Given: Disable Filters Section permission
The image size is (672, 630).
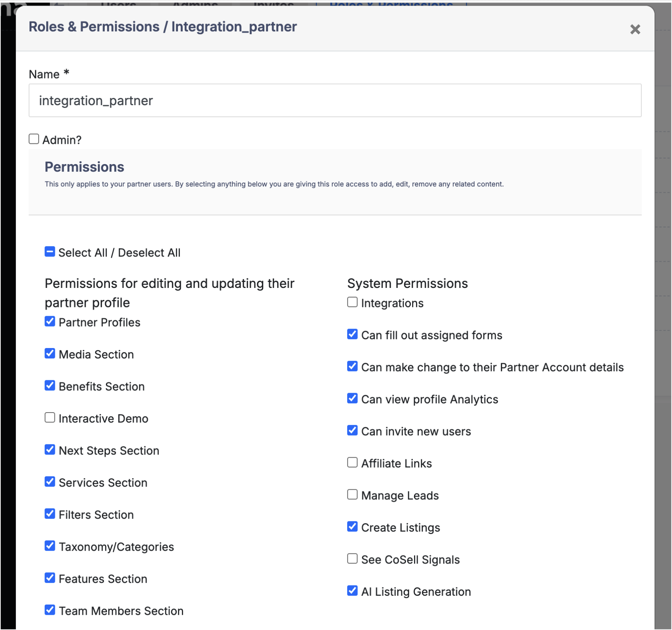Looking at the screenshot, I should point(50,514).
